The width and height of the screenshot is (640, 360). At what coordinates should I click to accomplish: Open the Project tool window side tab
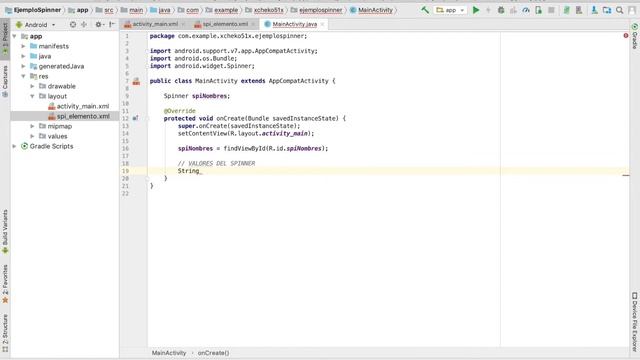[5, 39]
